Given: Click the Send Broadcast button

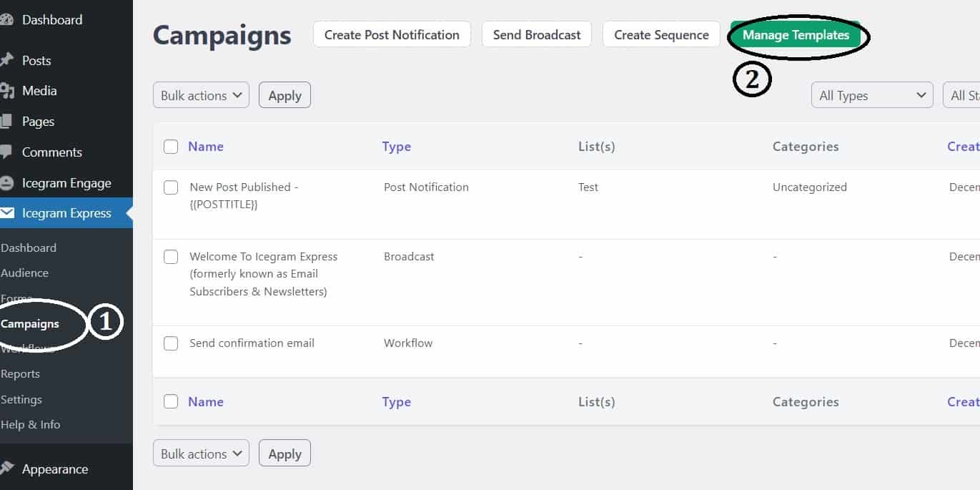Looking at the screenshot, I should (x=537, y=34).
